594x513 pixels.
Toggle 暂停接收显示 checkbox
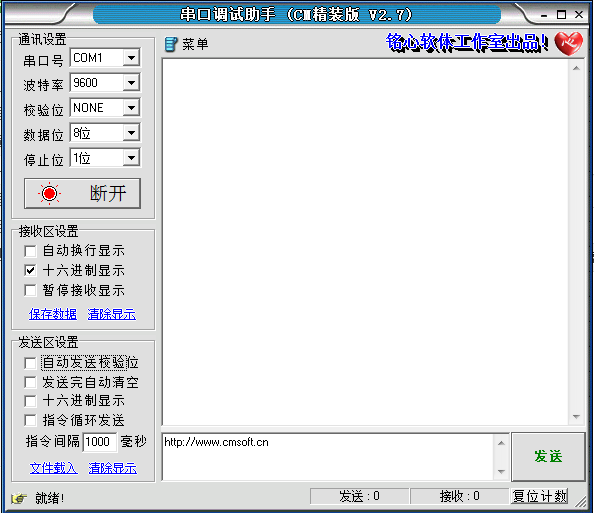tap(30, 291)
